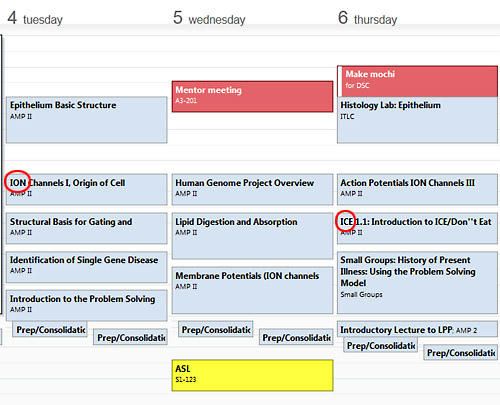Open ION Channels I, Origin of Cell
Image resolution: width=500 pixels, height=405 pixels.
click(87, 189)
